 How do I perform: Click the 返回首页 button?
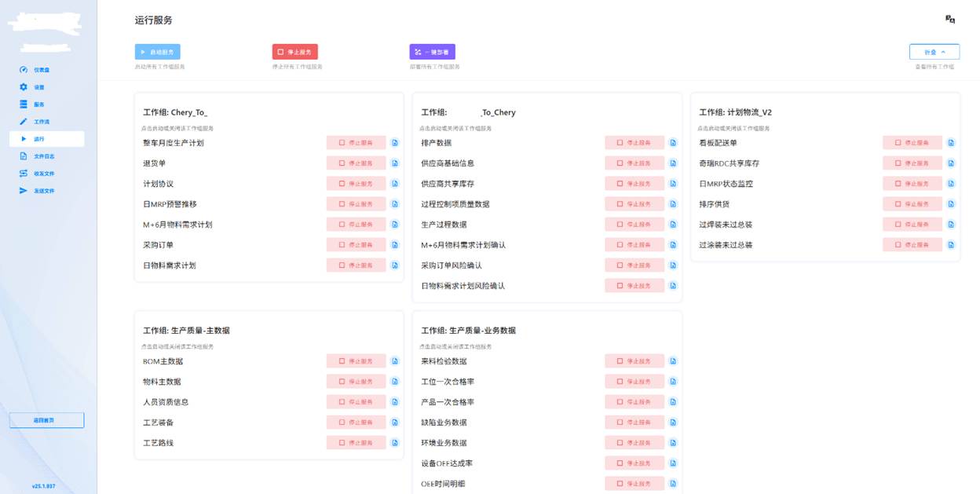(46, 420)
